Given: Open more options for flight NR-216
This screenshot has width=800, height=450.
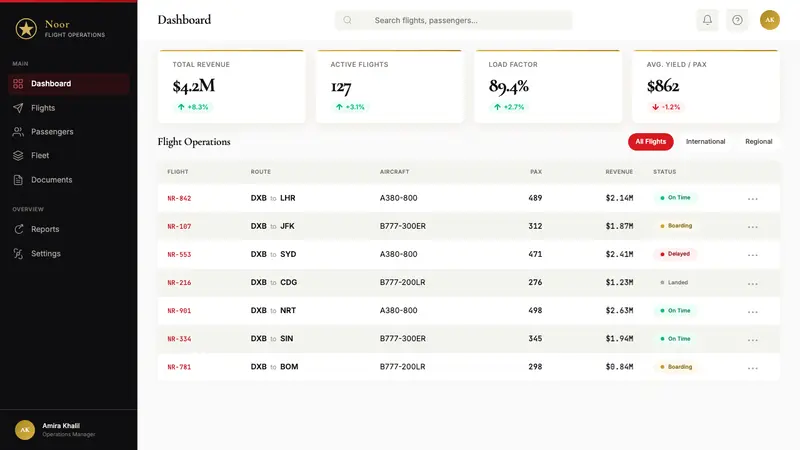Looking at the screenshot, I should click(753, 283).
